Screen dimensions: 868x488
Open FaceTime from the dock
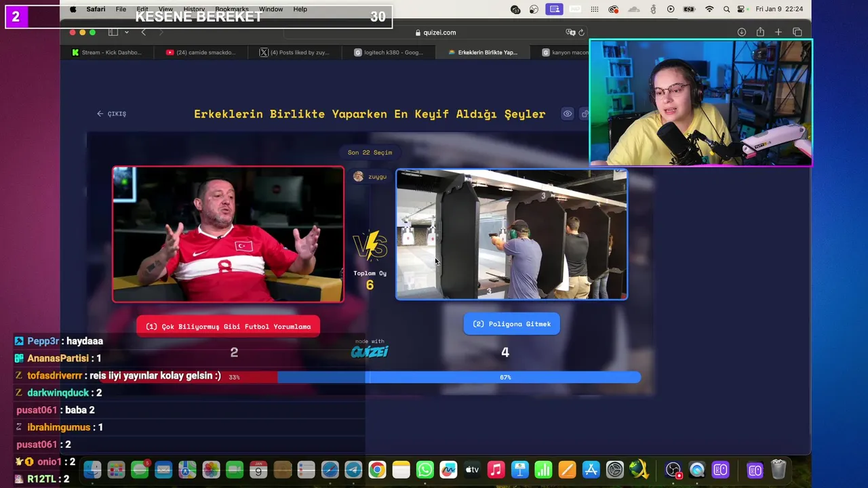point(235,470)
